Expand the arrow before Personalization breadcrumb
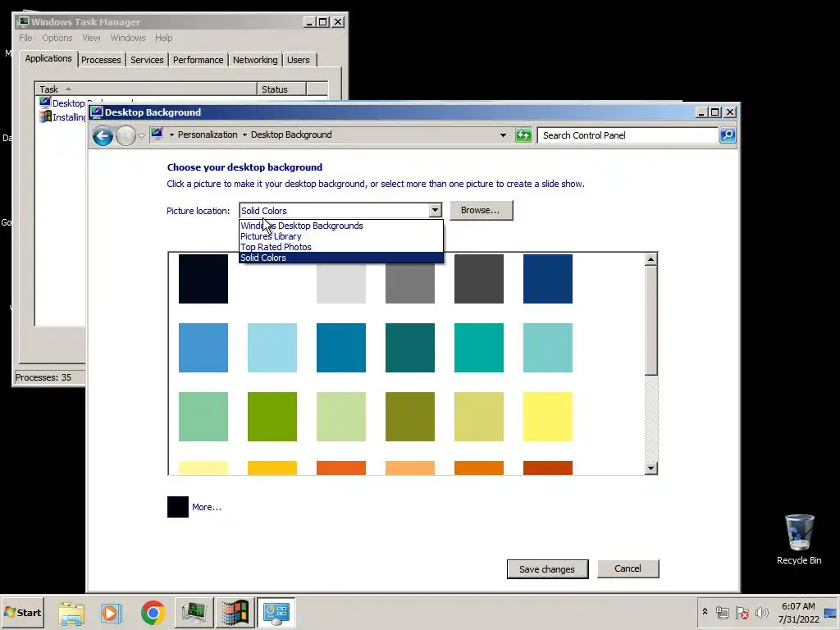This screenshot has width=840, height=630. (171, 135)
